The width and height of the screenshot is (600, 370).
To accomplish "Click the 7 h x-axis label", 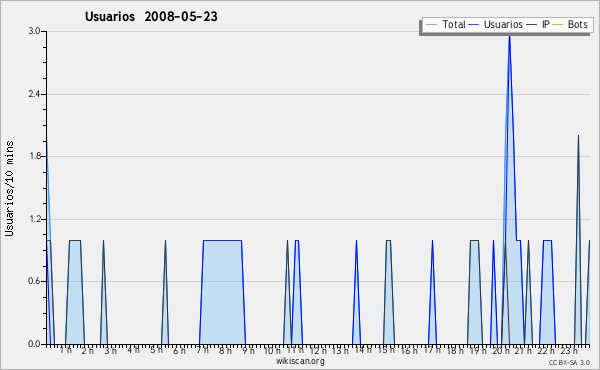I will coord(202,350).
